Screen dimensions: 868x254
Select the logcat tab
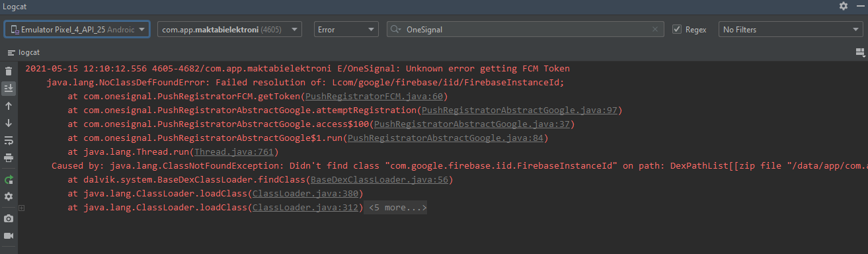coord(24,52)
